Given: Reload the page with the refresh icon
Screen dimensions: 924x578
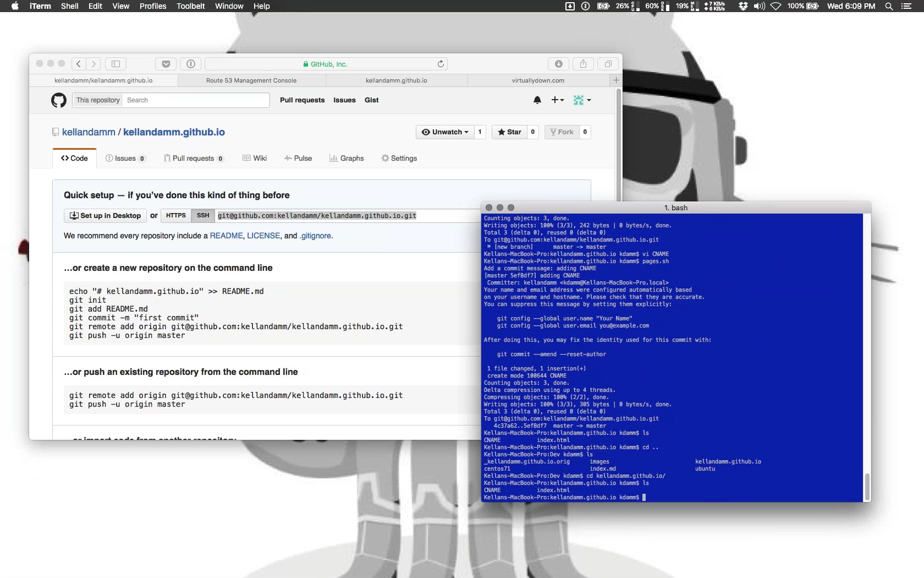Looking at the screenshot, I should pos(440,64).
